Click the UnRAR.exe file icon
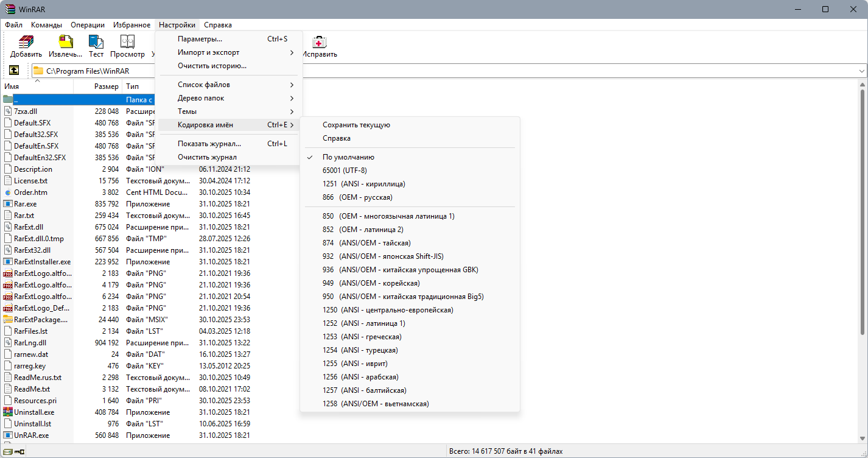 point(8,435)
